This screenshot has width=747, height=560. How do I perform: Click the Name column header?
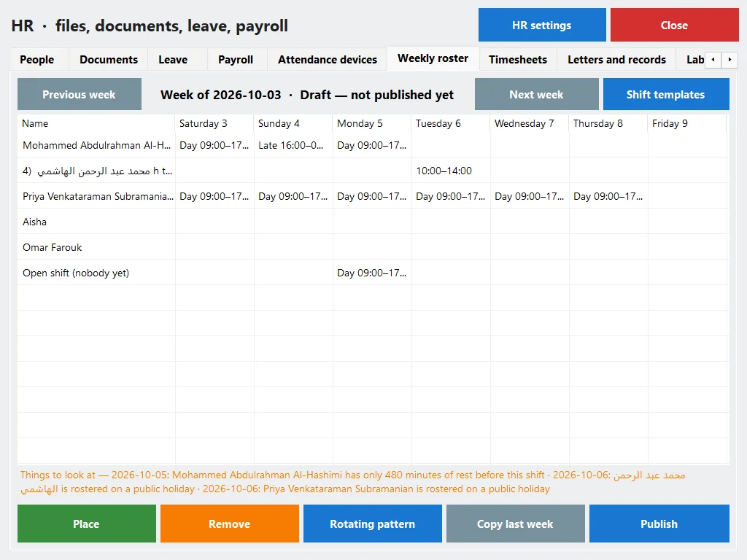96,123
